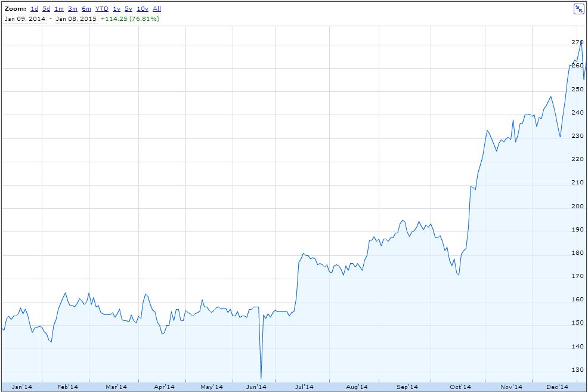Click Oct'14 label on the timeline
The image size is (588, 392).
460,387
